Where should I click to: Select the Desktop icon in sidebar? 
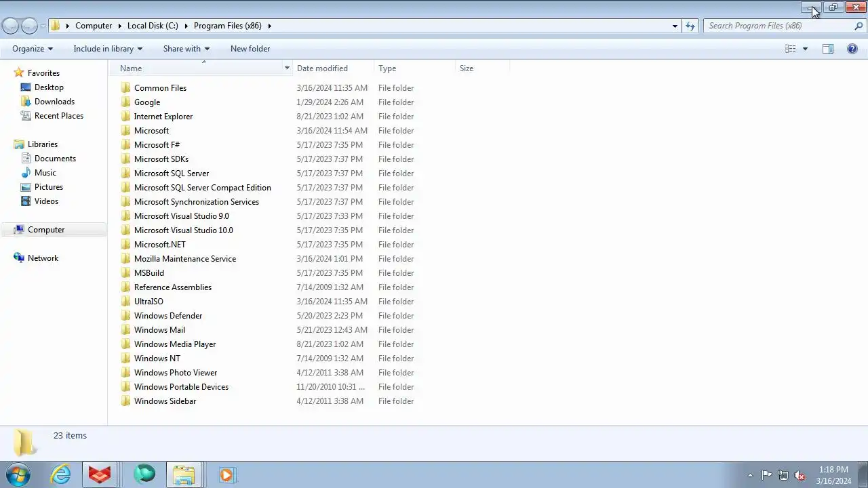(x=26, y=87)
